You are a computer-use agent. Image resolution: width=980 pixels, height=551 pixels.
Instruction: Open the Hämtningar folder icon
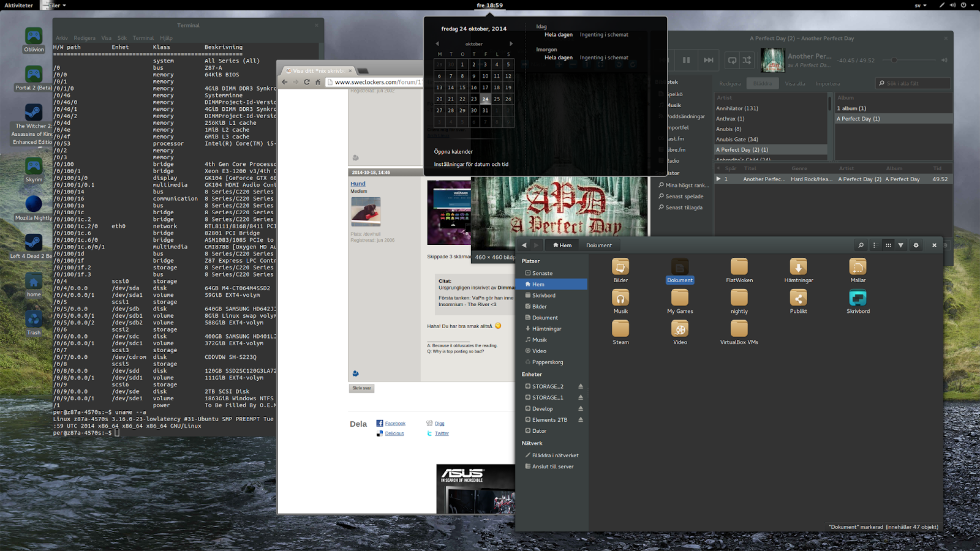[x=798, y=267]
